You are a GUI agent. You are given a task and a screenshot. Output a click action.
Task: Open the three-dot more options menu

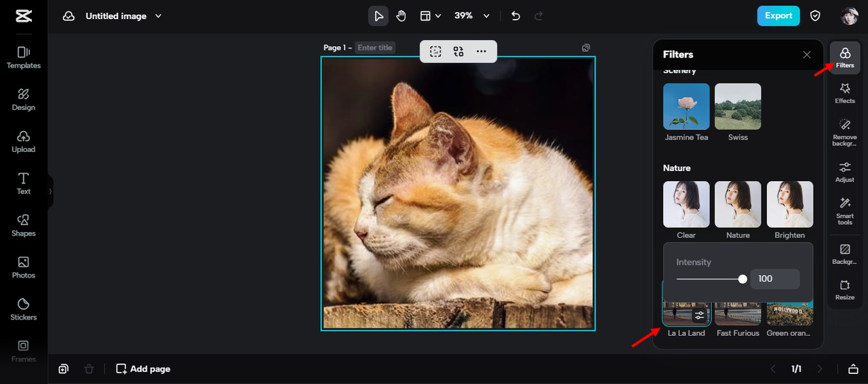tap(481, 51)
